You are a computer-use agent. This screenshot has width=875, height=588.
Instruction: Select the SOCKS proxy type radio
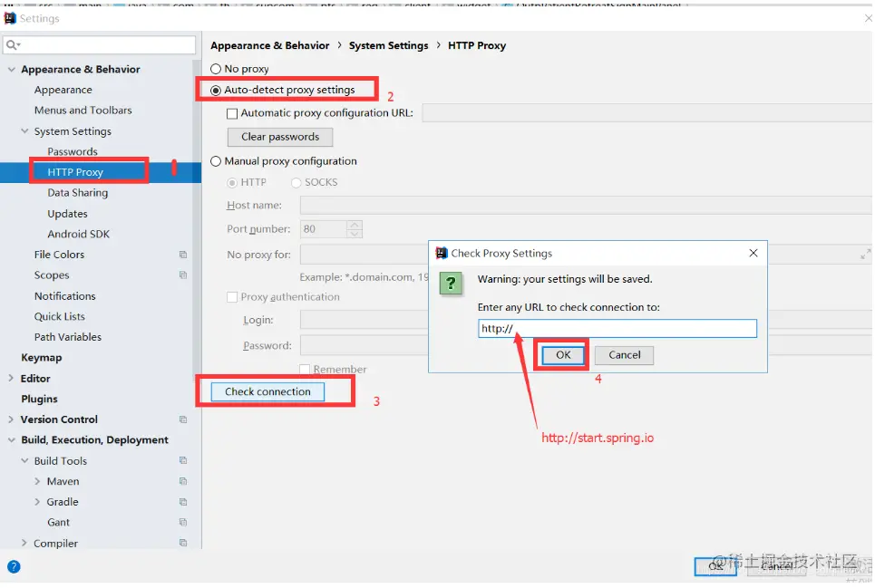pos(297,183)
